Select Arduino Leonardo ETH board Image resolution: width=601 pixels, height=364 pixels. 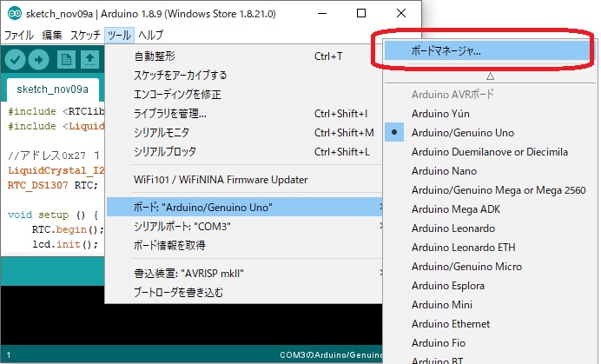click(x=490, y=248)
